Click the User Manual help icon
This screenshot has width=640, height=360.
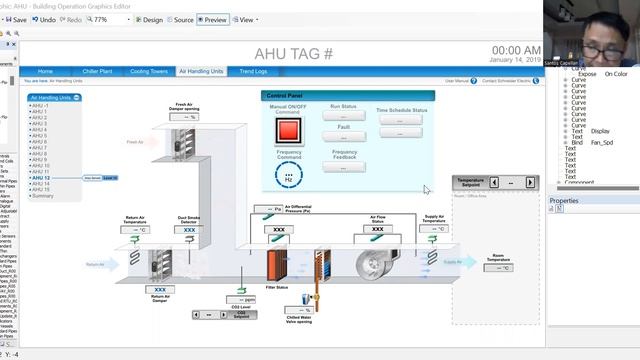point(473,81)
